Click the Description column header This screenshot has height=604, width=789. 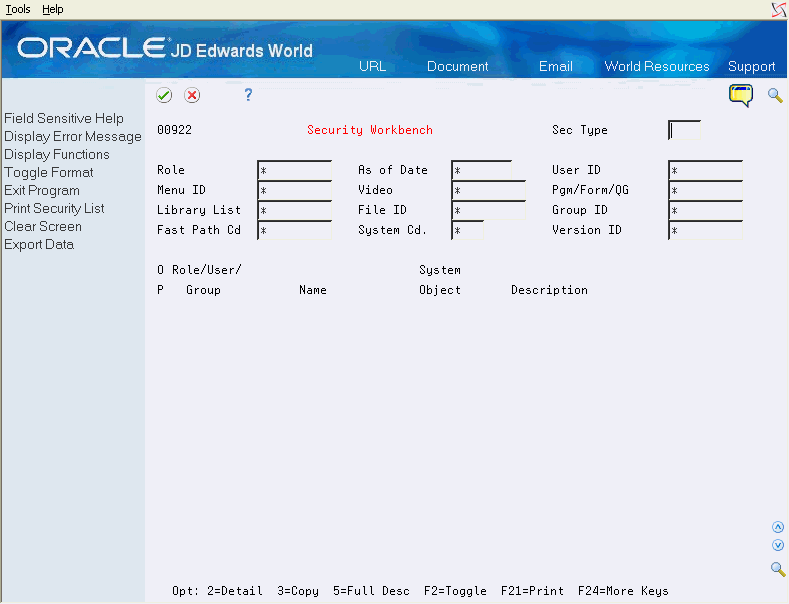(549, 290)
